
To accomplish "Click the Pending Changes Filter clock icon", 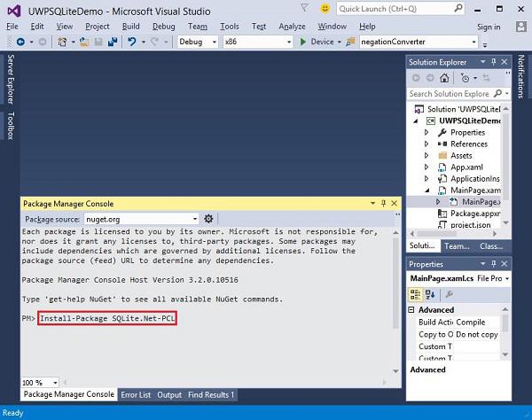I will point(465,78).
